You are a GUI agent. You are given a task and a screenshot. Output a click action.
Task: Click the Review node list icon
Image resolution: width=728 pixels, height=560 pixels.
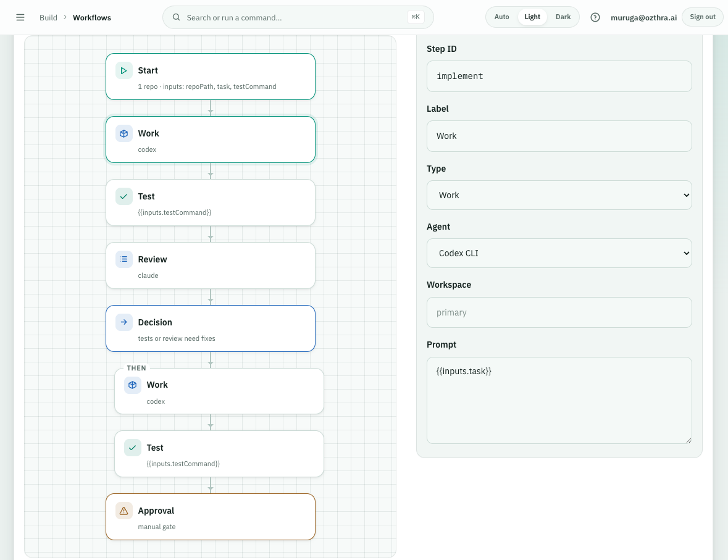coord(124,259)
